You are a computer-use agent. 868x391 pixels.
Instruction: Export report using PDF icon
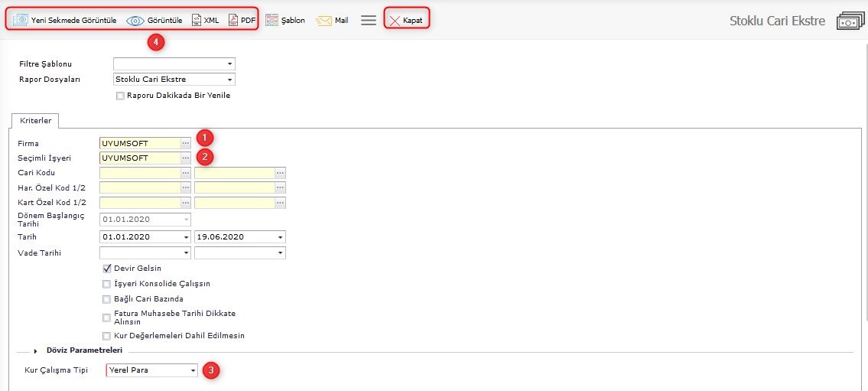[x=233, y=20]
